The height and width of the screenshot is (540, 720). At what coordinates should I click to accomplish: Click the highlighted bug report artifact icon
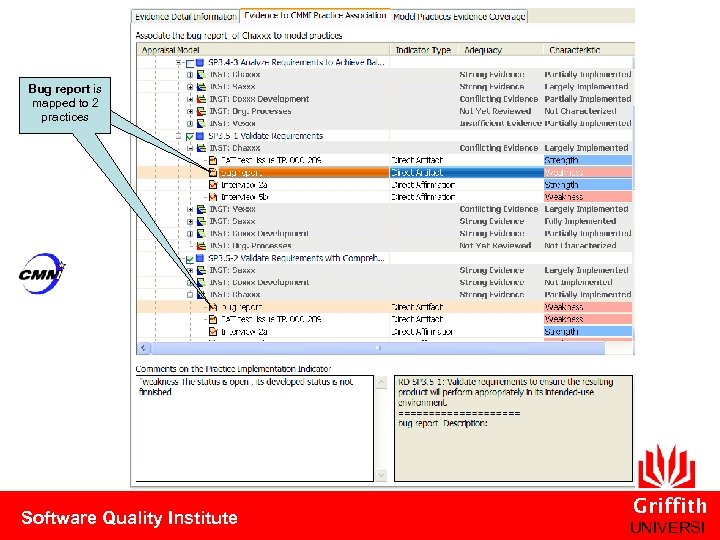213,173
